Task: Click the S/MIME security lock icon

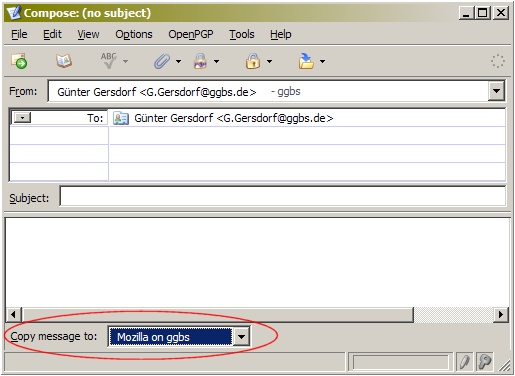Action: (x=253, y=61)
